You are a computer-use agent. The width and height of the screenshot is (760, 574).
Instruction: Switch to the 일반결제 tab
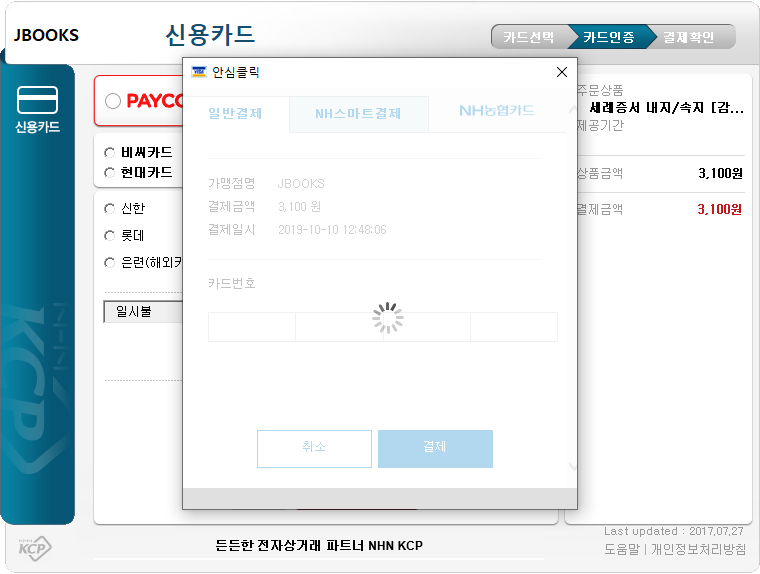pyautogui.click(x=236, y=113)
